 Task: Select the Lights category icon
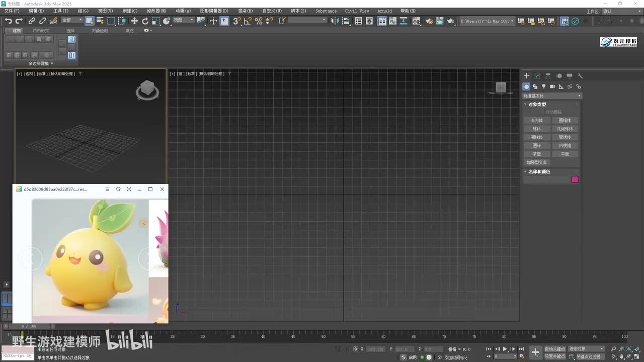543,86
